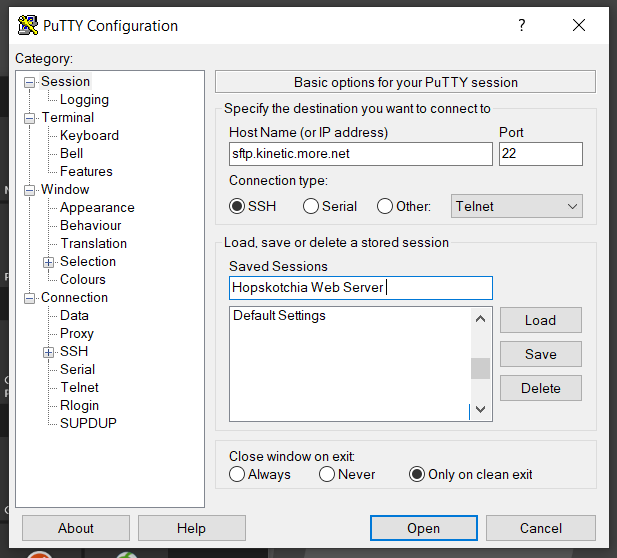Image resolution: width=617 pixels, height=558 pixels.
Task: Click the title bar help question mark
Action: pos(521,26)
